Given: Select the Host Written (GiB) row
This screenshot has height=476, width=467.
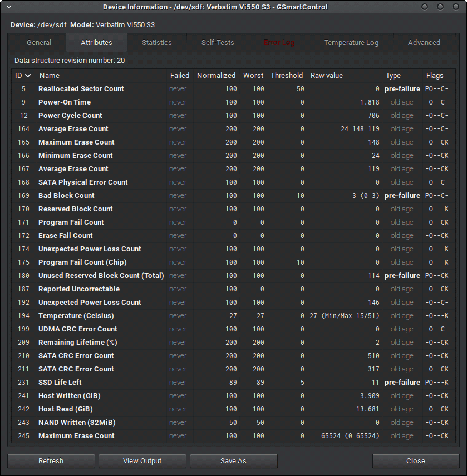Looking at the screenshot, I should tap(233, 396).
